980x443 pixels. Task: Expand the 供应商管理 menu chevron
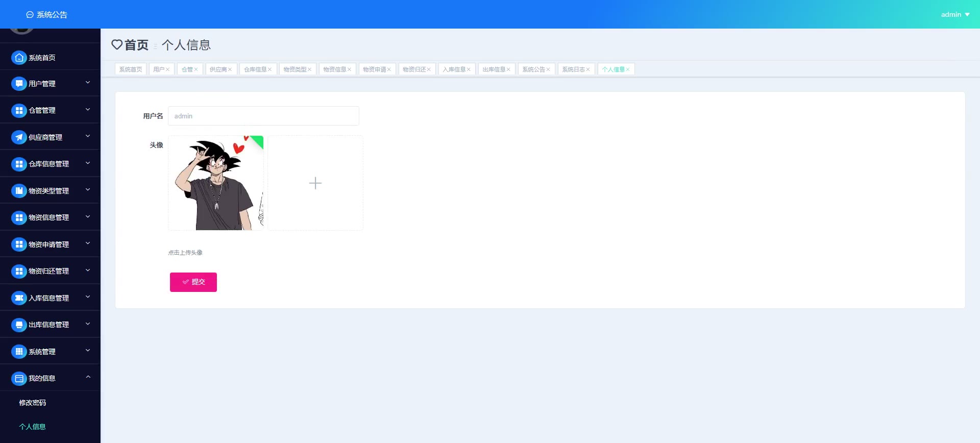coord(88,136)
